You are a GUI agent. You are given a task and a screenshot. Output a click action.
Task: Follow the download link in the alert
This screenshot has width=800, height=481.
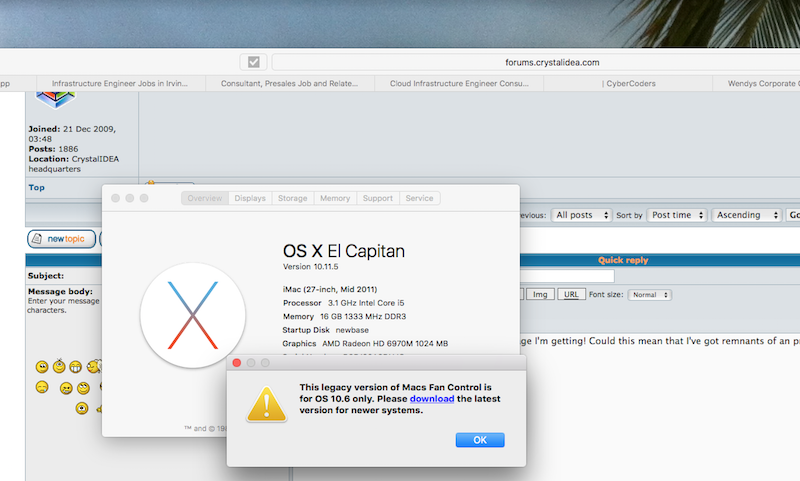tap(432, 399)
